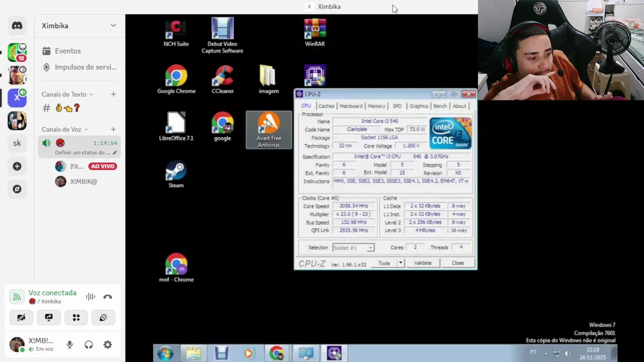Open the X!MB! user profile avatar
The height and width of the screenshot is (362, 644).
coord(17,344)
